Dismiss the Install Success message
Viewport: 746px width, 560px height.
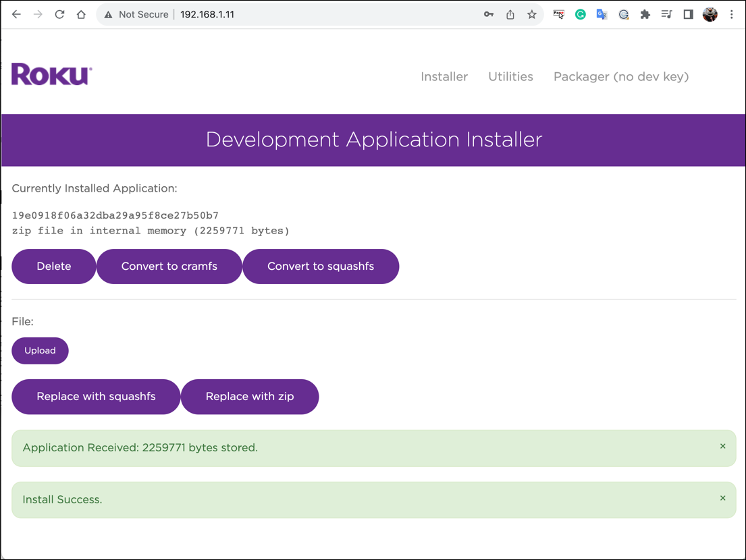tap(722, 499)
